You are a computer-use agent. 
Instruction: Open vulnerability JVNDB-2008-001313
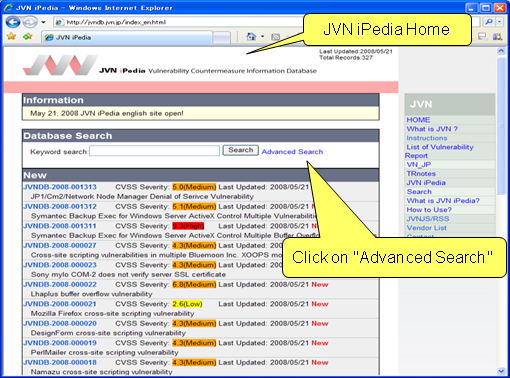pyautogui.click(x=60, y=187)
